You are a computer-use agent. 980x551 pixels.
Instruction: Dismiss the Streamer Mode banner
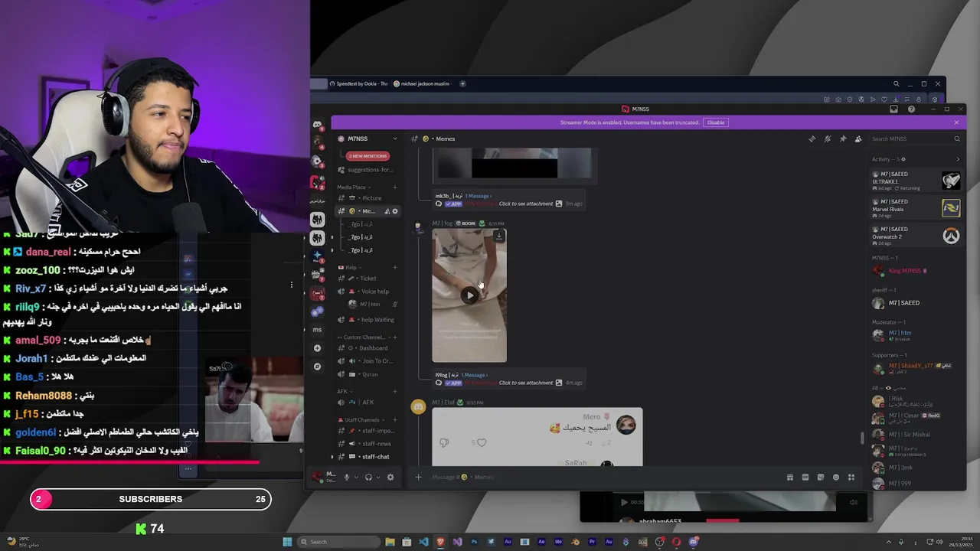(x=956, y=122)
